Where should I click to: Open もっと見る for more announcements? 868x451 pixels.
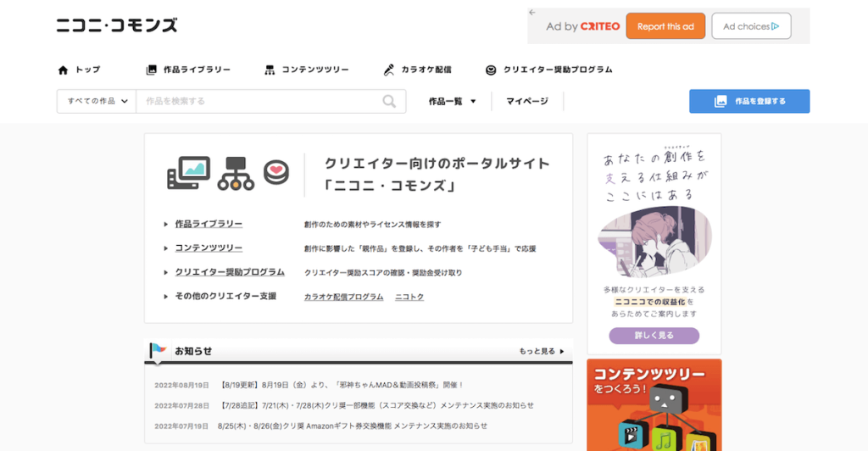tap(542, 352)
